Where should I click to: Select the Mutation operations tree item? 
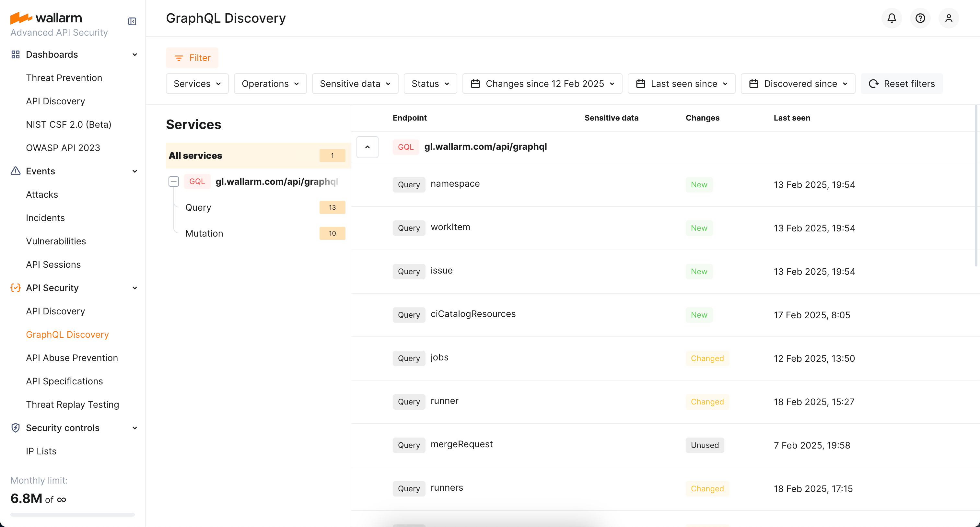(204, 233)
